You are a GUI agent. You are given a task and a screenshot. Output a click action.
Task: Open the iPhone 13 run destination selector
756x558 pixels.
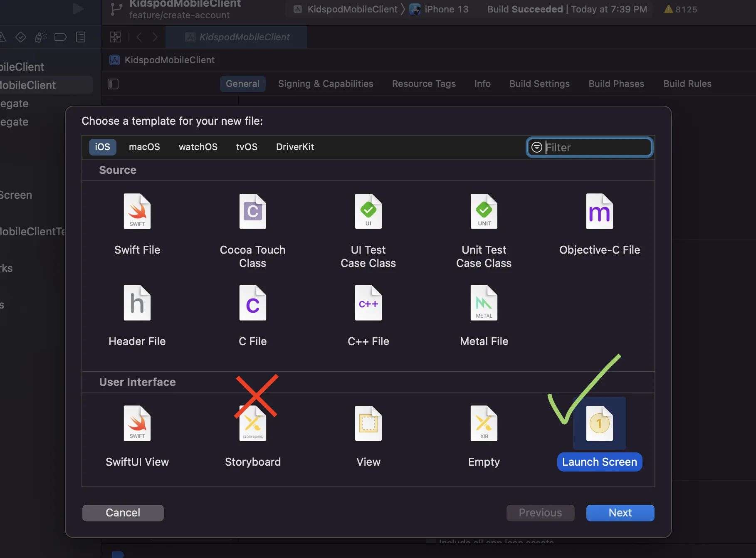(439, 9)
